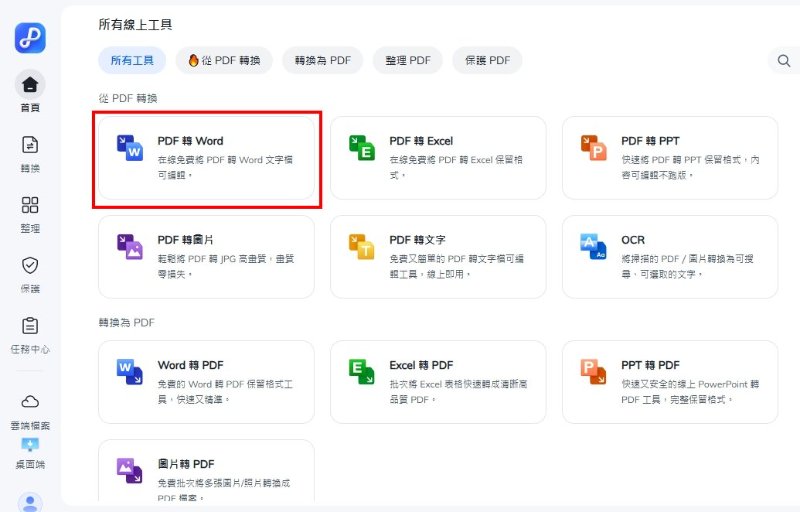Open the 保護 shield icon
Image resolution: width=800 pixels, height=512 pixels.
tap(30, 265)
